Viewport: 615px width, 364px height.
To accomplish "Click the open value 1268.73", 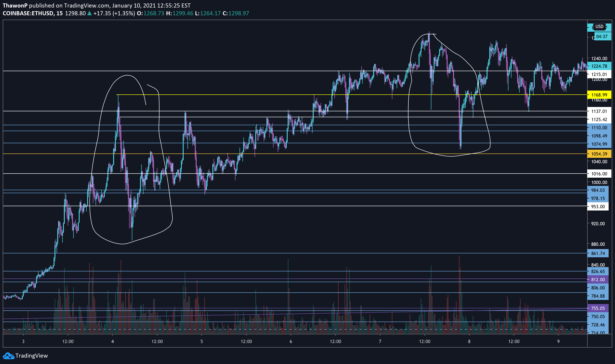I will tap(154, 13).
